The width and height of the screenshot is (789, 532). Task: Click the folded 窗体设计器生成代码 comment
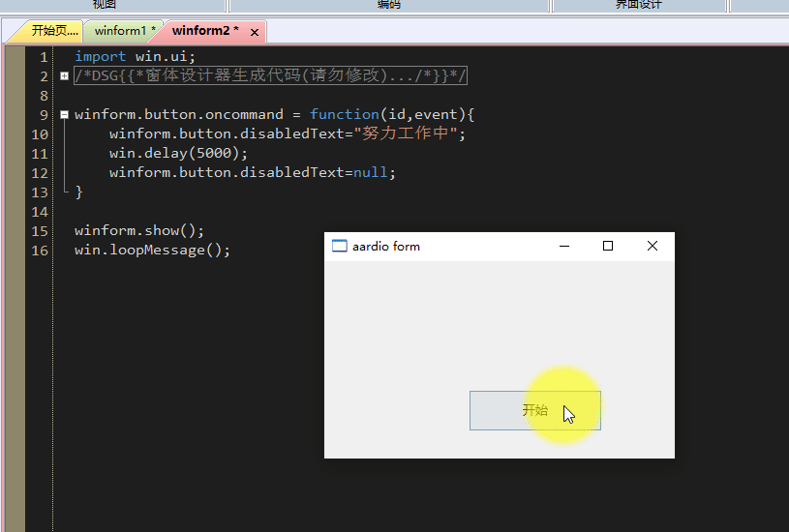click(271, 75)
